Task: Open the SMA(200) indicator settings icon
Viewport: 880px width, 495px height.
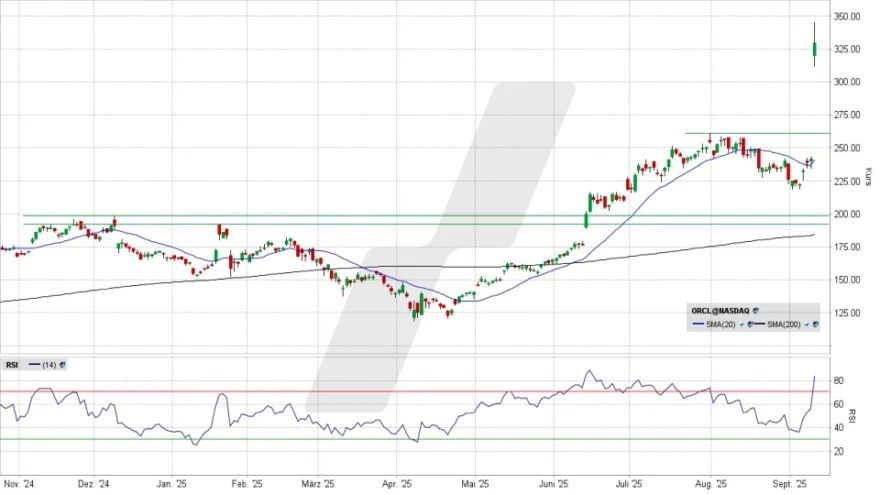Action: pyautogui.click(x=814, y=325)
